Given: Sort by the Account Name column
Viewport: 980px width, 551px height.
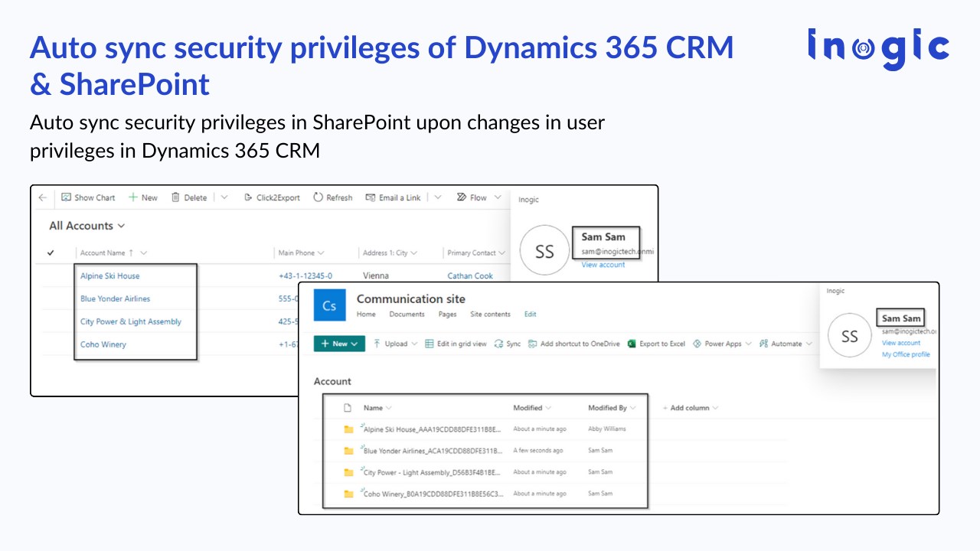Looking at the screenshot, I should [x=113, y=253].
